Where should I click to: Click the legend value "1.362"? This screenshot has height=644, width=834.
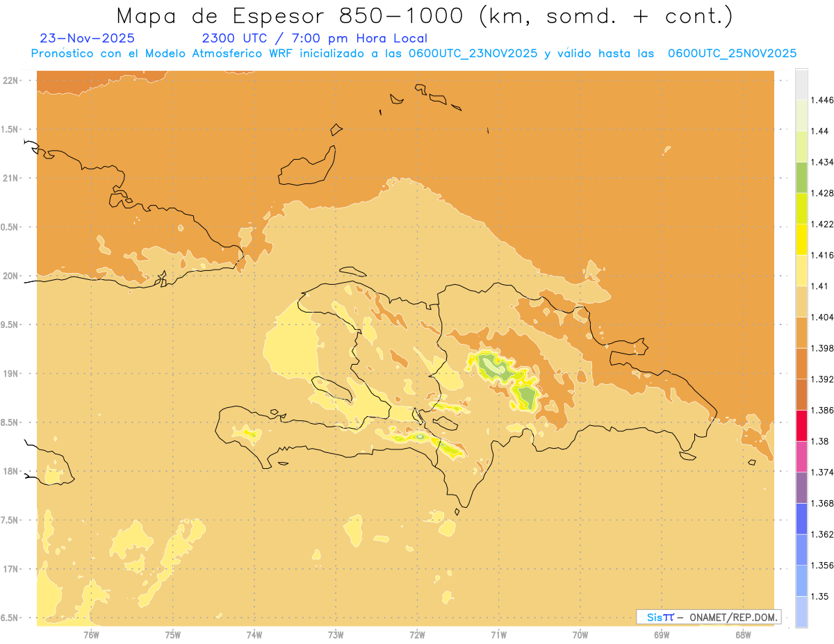(x=823, y=534)
